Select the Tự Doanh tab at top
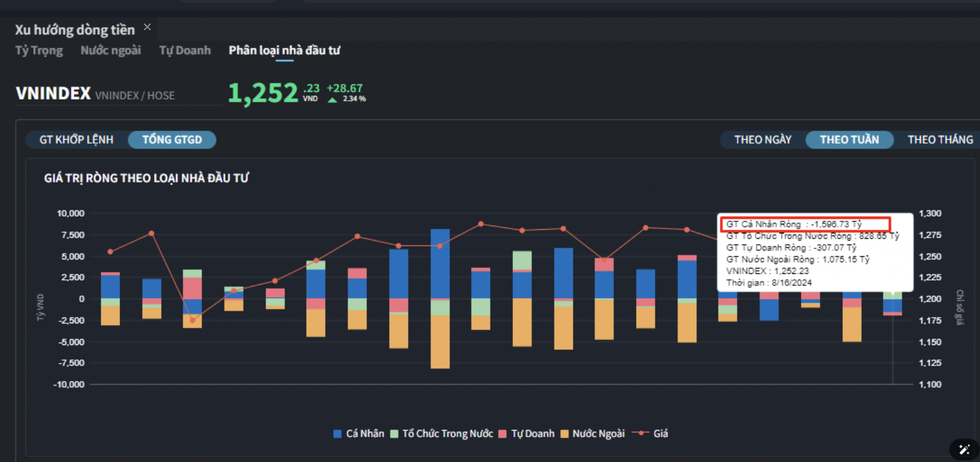This screenshot has height=462, width=980. pos(185,51)
